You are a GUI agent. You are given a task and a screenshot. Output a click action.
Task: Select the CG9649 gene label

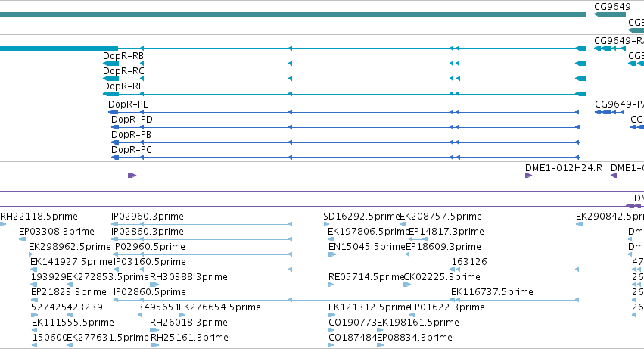(612, 7)
